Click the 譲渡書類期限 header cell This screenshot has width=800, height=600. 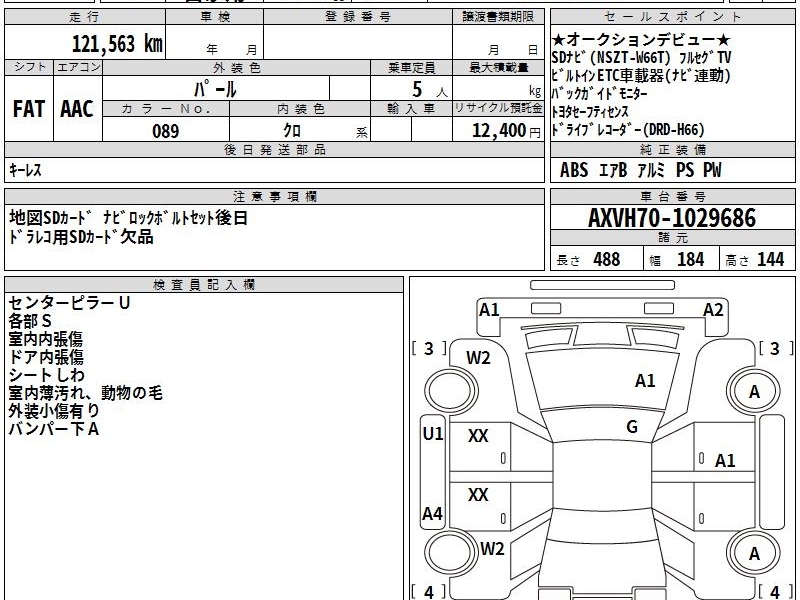pyautogui.click(x=498, y=17)
